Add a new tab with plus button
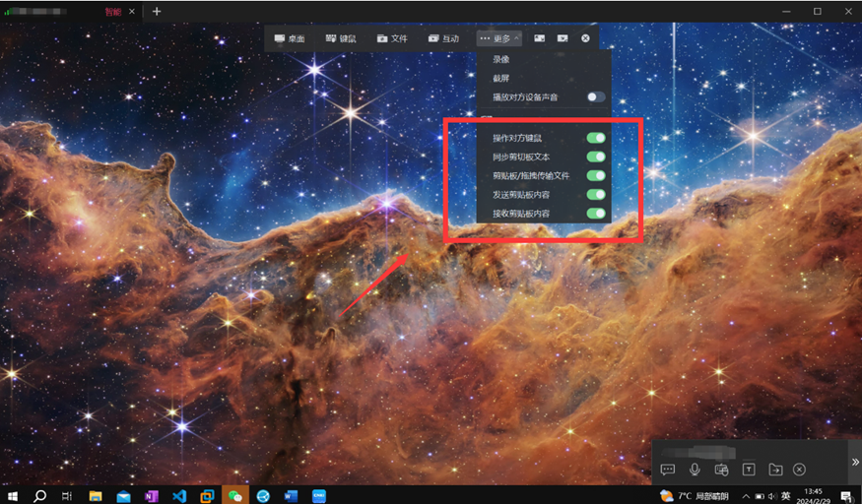The height and width of the screenshot is (504, 862). [x=157, y=12]
